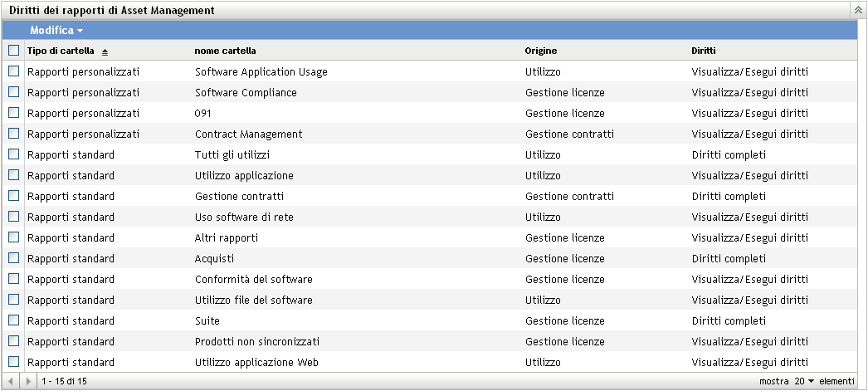Select checkbox for Tutti gli utilizzi
This screenshot has height=391, width=868.
click(x=13, y=154)
